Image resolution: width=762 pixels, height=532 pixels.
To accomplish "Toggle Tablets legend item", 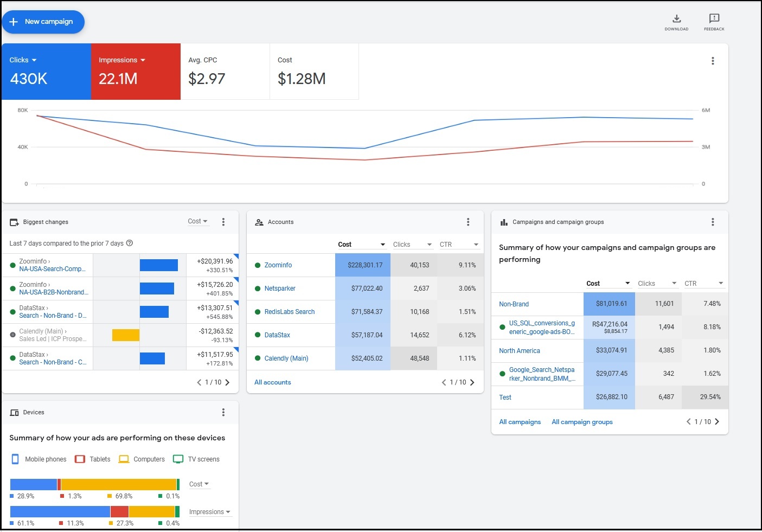I will click(93, 459).
